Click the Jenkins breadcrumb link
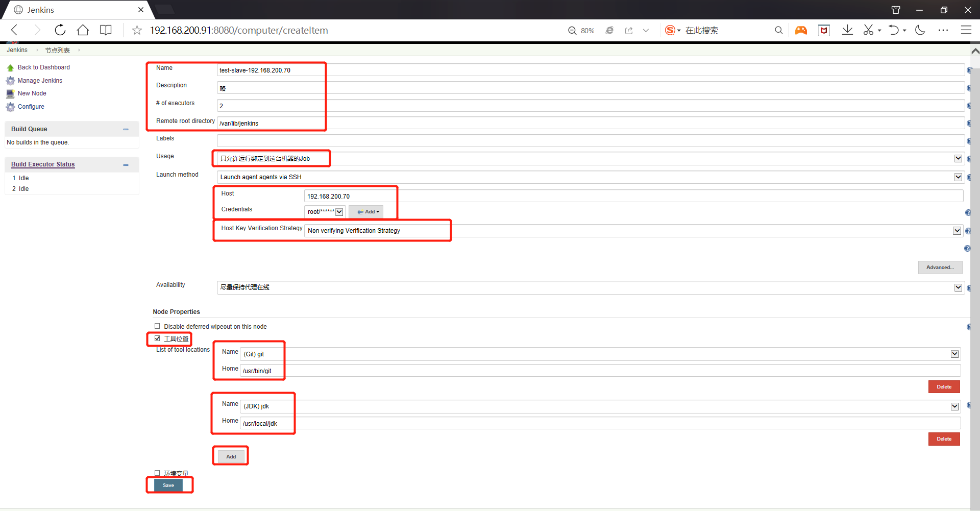 point(17,50)
